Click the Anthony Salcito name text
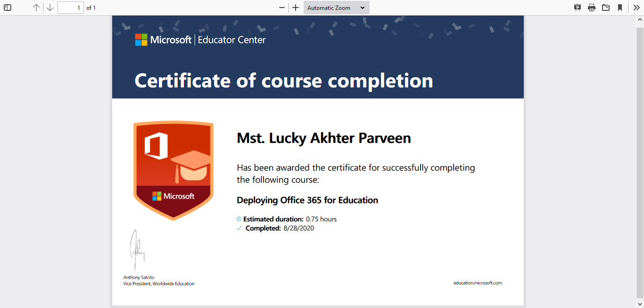The height and width of the screenshot is (308, 644). 139,277
